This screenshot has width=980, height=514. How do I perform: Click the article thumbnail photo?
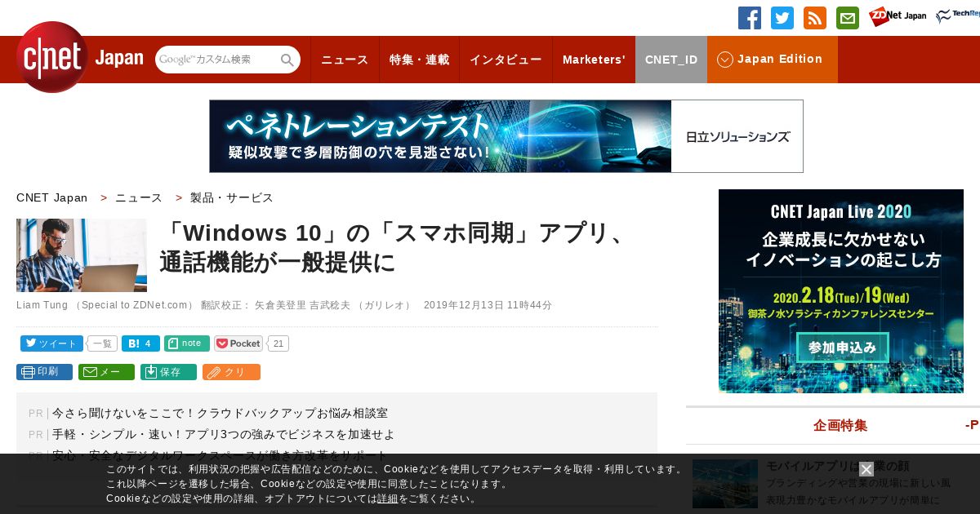[82, 255]
